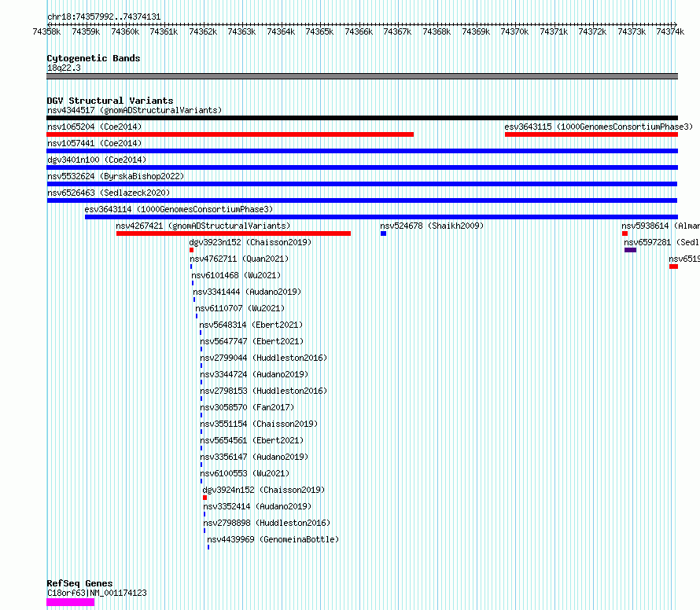700x610 pixels.
Task: Open nsv5648314 (Ebert2021) label
Action: pyautogui.click(x=251, y=325)
